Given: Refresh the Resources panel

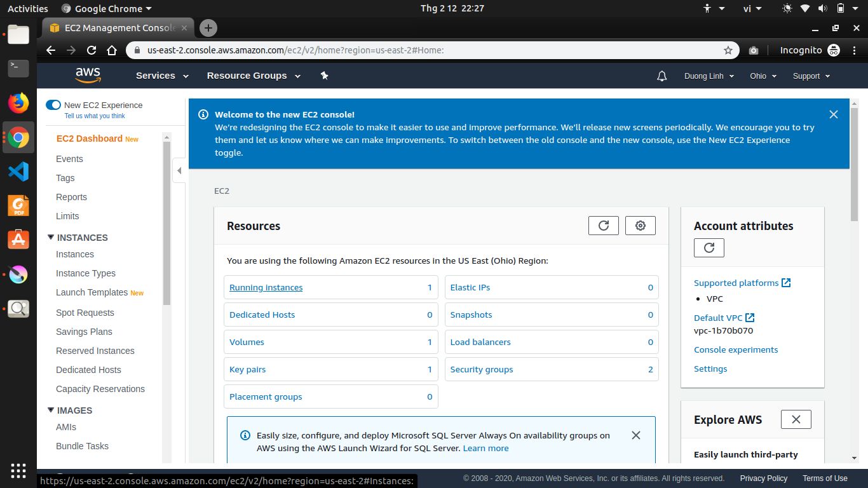Looking at the screenshot, I should click(604, 226).
